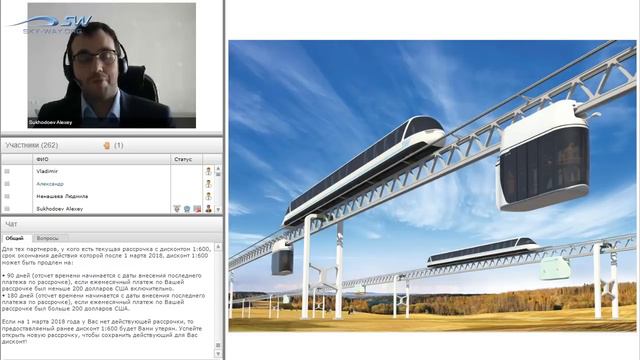Toggle the checkbox next to Vladimir
The height and width of the screenshot is (360, 640).
coord(7,171)
